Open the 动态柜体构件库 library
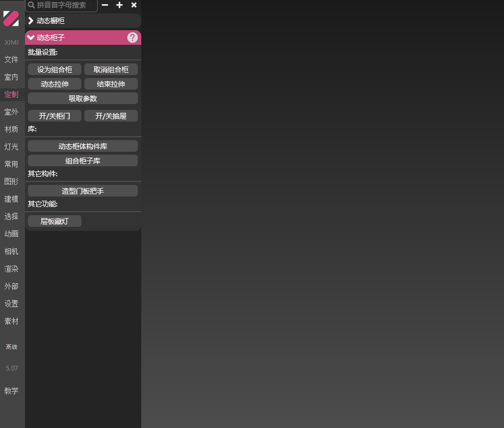This screenshot has height=428, width=504. pos(83,146)
